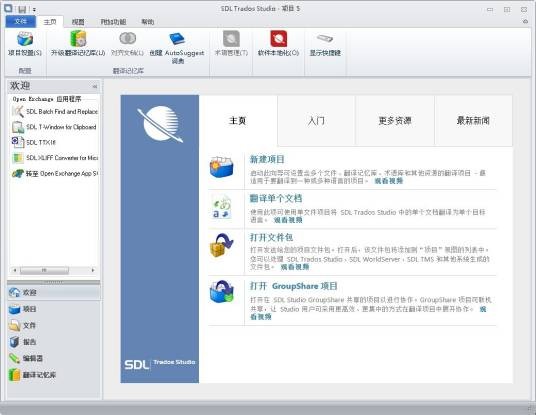Image resolution: width=536 pixels, height=415 pixels.
Task: Open 软件本地化 red icon in ribbon
Action: pos(279,39)
